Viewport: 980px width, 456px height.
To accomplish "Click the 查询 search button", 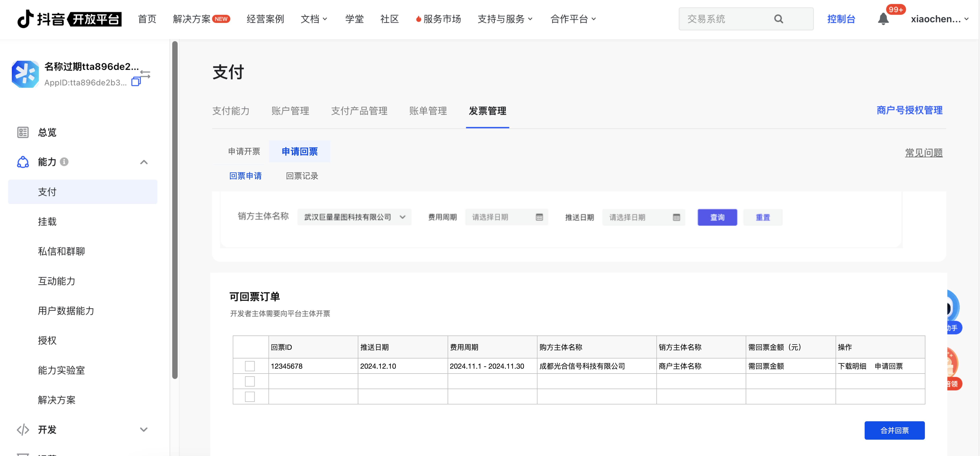I will click(x=717, y=217).
